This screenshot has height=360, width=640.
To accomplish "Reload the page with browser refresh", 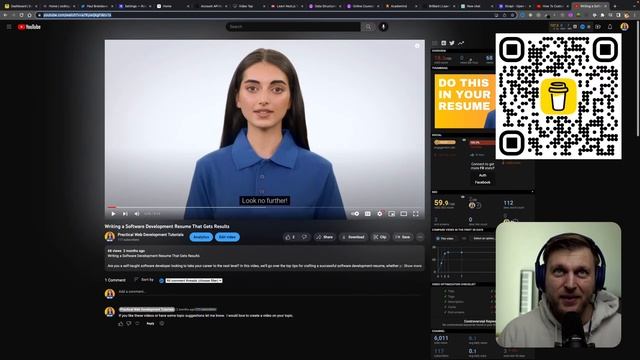I will (x=21, y=15).
